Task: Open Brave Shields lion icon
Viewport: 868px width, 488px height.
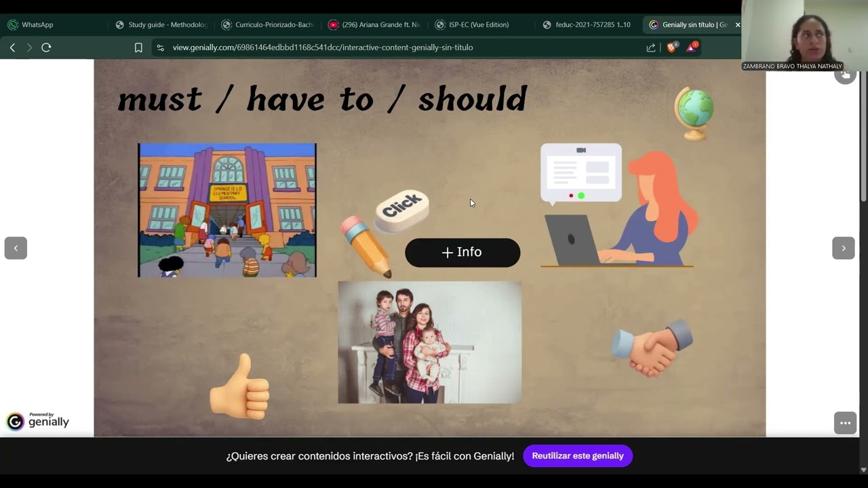Action: 672,47
